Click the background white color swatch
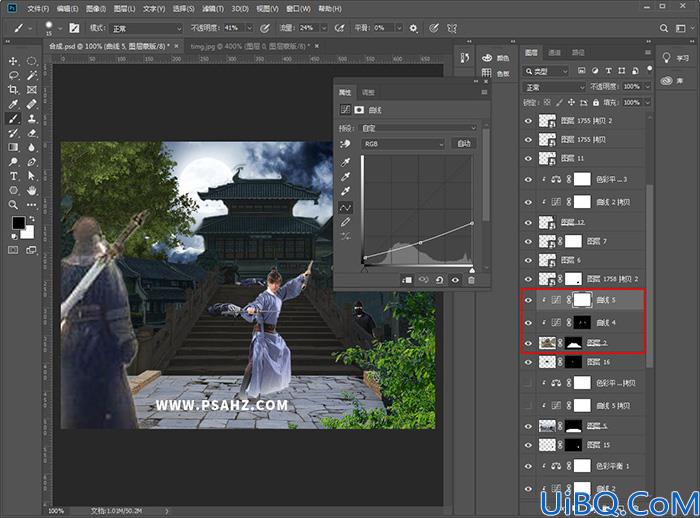This screenshot has width=700, height=518. coord(29,233)
